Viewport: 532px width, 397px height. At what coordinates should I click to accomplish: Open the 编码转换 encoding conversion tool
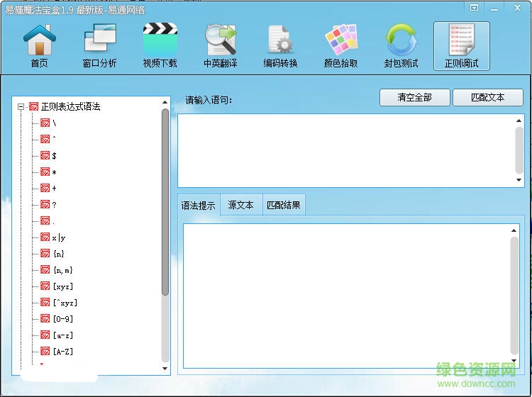[280, 46]
